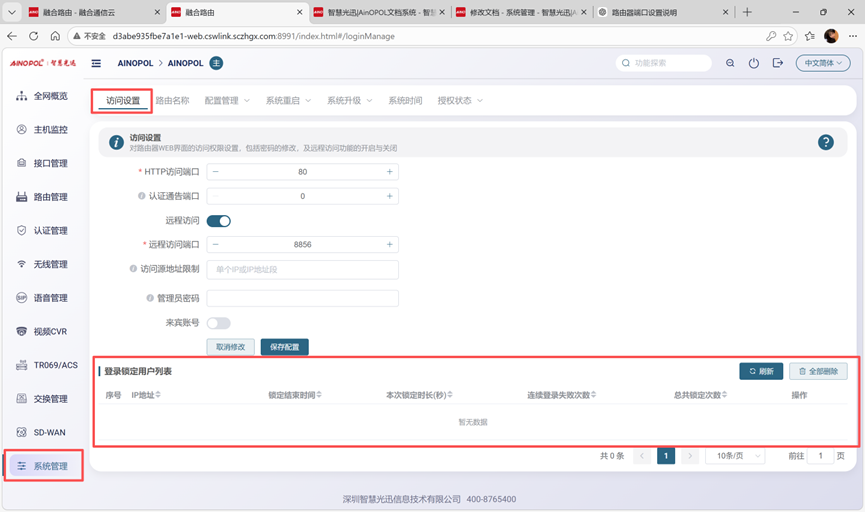This screenshot has width=865, height=512.
Task: Expand the 配置管理 dropdown menu
Action: (228, 101)
